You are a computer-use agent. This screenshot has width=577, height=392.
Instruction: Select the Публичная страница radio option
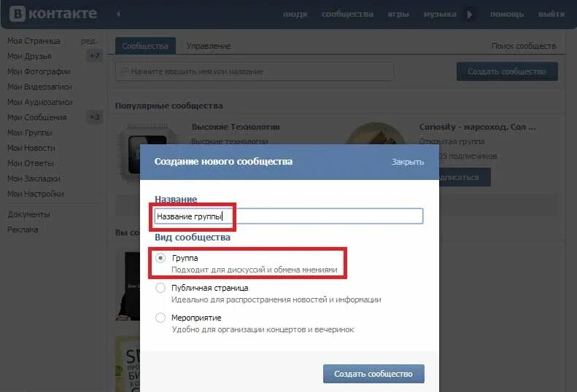click(160, 288)
